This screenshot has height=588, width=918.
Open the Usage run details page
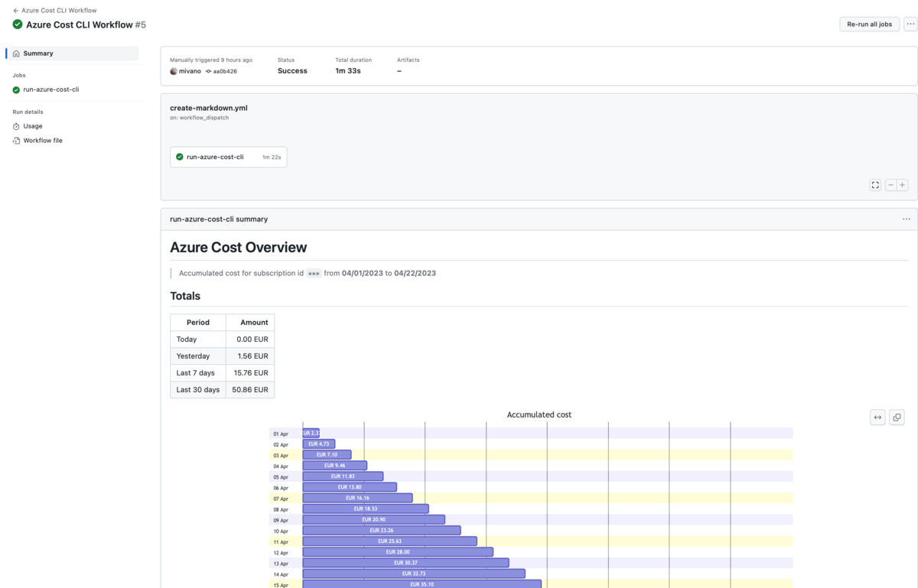click(33, 126)
